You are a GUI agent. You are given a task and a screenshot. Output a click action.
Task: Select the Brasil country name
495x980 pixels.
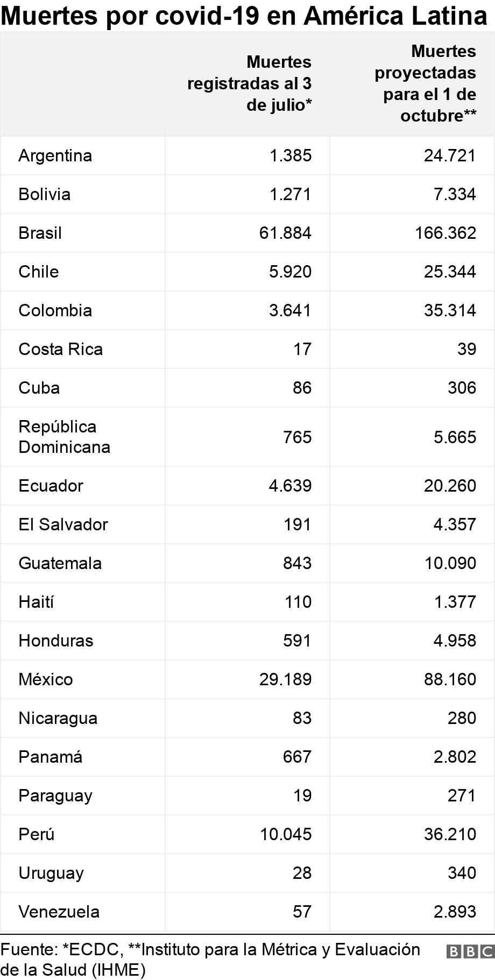click(x=40, y=233)
